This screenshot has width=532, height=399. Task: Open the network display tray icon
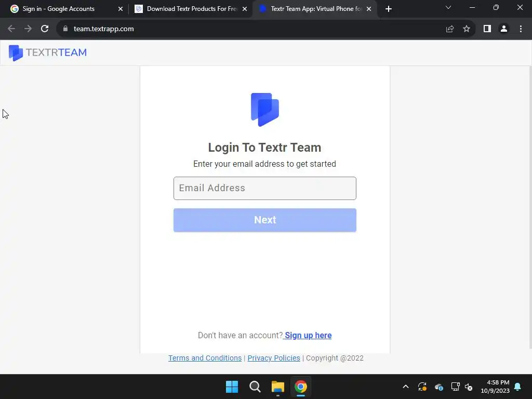(x=455, y=387)
